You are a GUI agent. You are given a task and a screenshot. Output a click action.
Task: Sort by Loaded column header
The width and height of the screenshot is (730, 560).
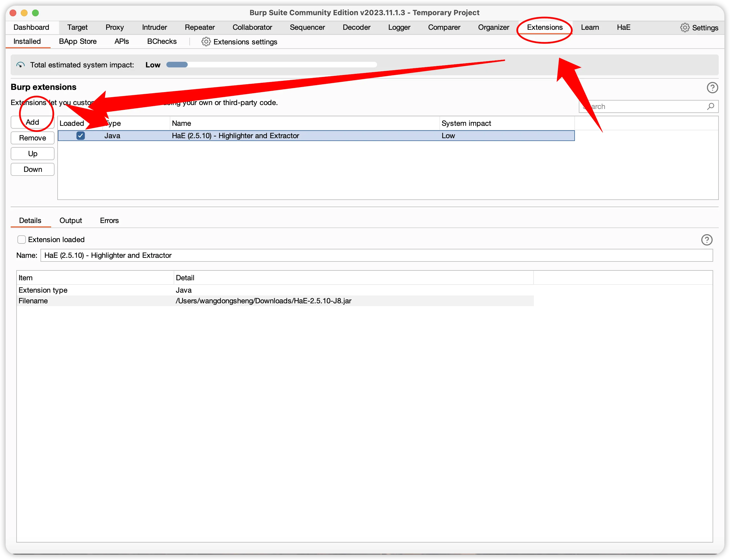[x=80, y=123]
